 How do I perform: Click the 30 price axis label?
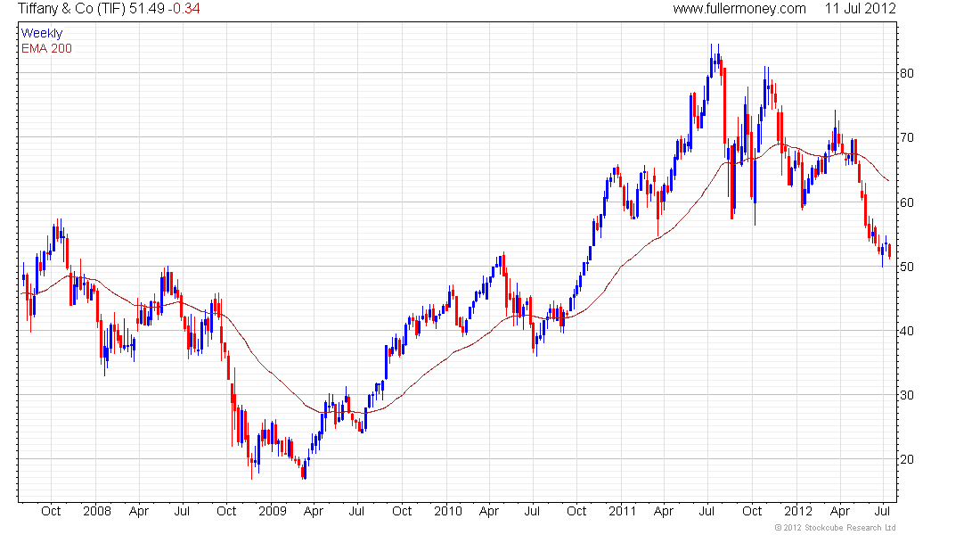pos(907,395)
